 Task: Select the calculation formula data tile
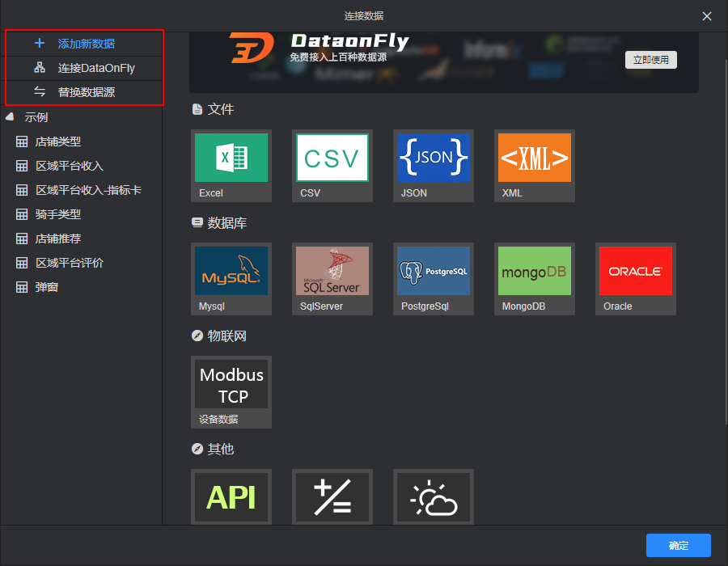click(x=332, y=497)
